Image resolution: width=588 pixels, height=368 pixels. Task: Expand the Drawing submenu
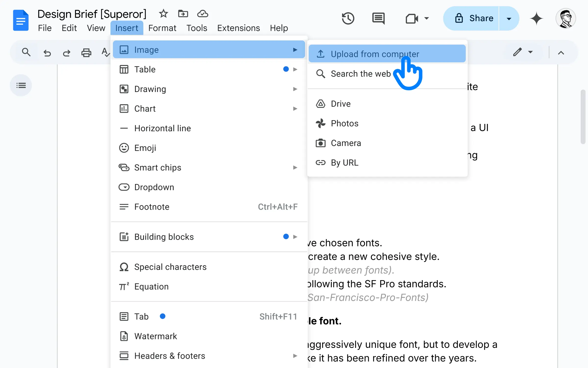[x=209, y=89]
